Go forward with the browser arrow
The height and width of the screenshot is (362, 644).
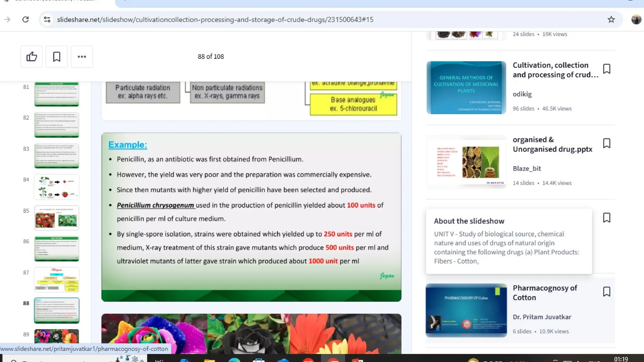tap(7, 19)
